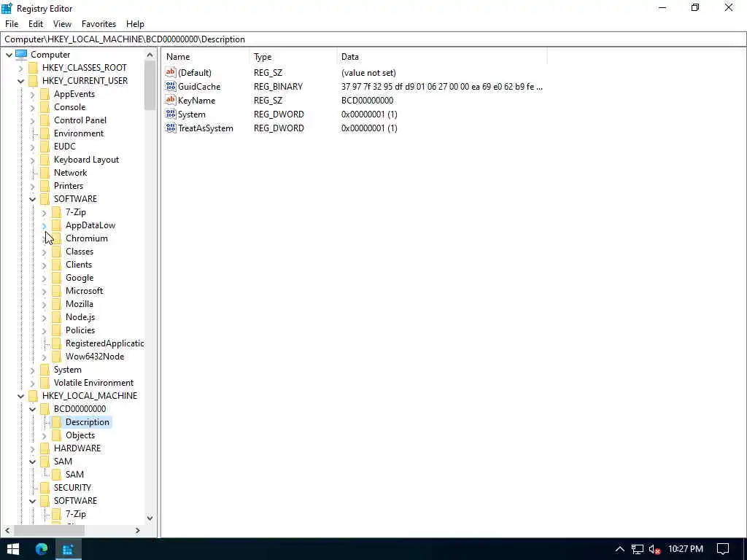Click the (Default) string value icon
This screenshot has height=560, width=747.
[x=171, y=72]
